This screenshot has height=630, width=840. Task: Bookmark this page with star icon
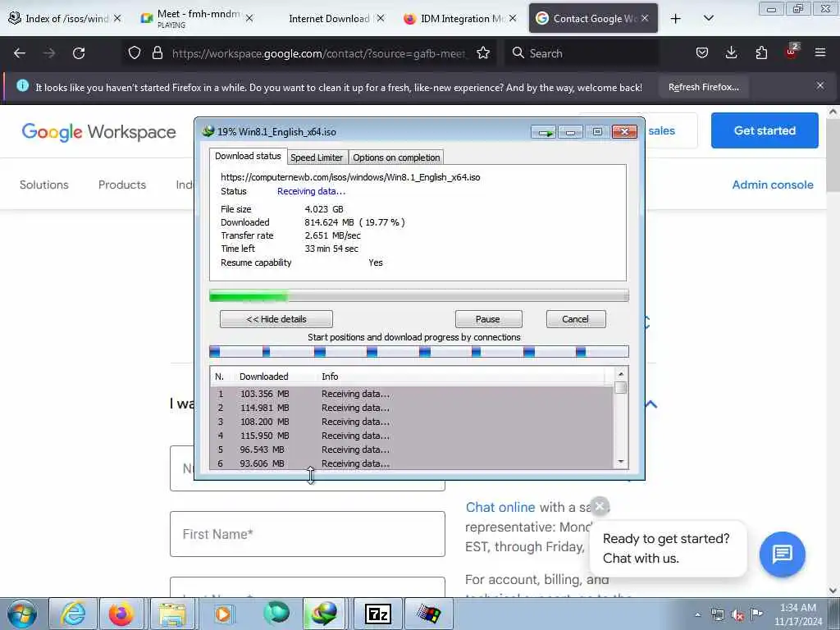pyautogui.click(x=483, y=52)
